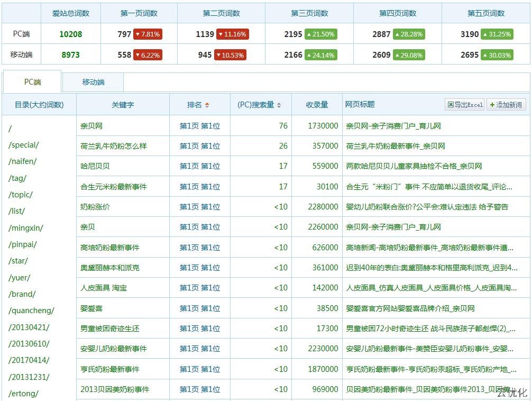The height and width of the screenshot is (401, 532).
Task: Select the /tag/ directory entry
Action: pyautogui.click(x=17, y=178)
